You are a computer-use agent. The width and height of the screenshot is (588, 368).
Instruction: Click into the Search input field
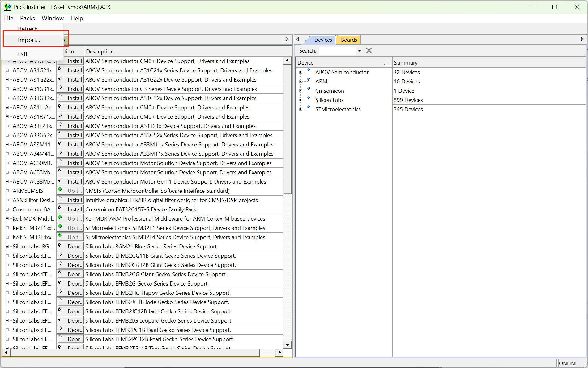(x=337, y=51)
